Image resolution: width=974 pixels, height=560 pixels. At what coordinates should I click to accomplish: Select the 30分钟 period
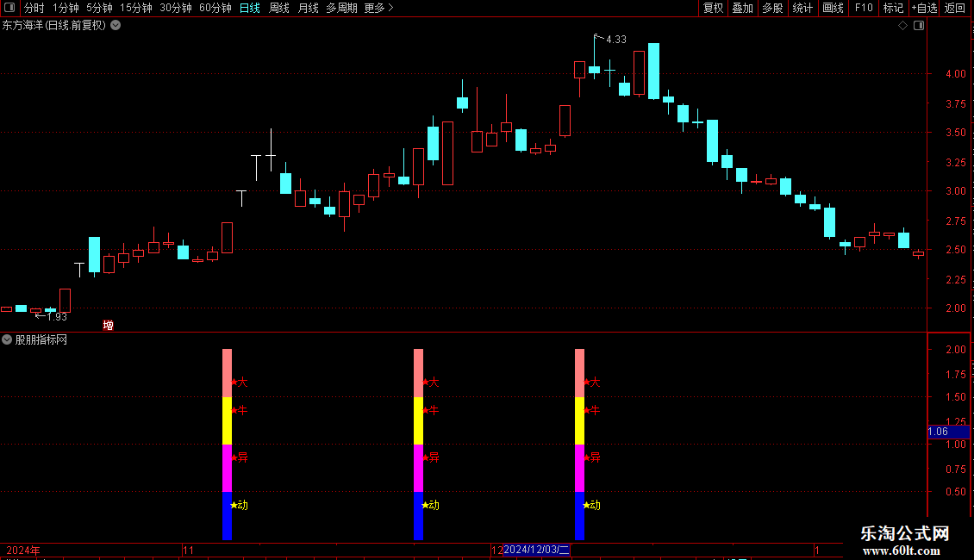pyautogui.click(x=176, y=8)
